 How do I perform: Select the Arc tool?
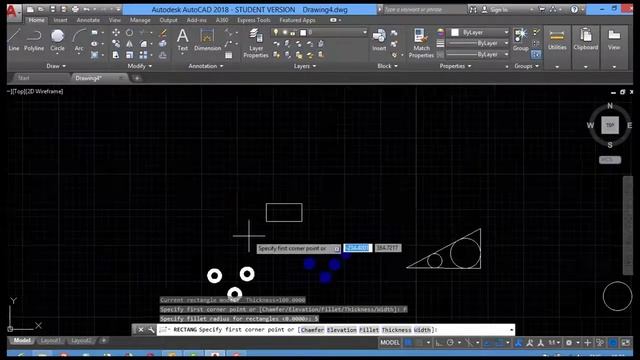tap(79, 40)
